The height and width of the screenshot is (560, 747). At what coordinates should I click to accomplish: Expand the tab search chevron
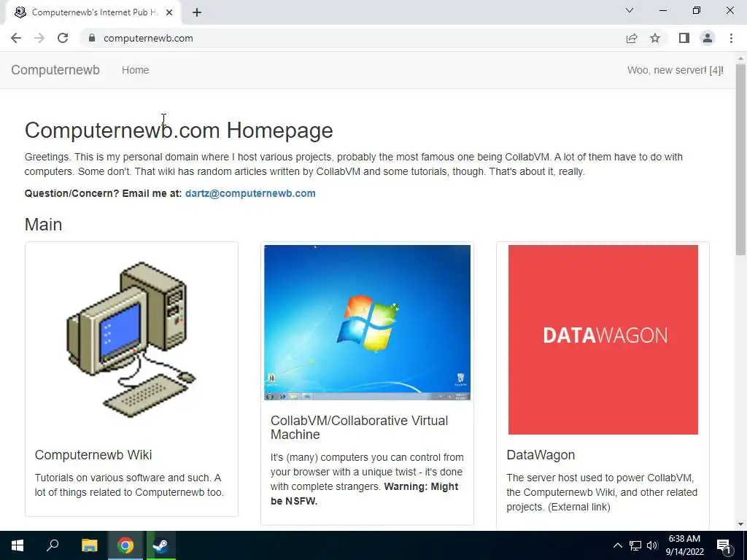point(630,10)
